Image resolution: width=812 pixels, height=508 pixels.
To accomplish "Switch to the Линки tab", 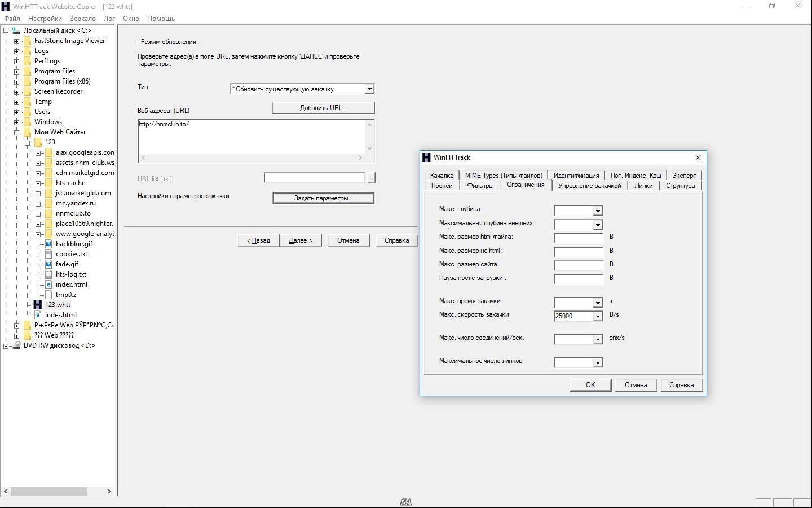I will point(643,186).
